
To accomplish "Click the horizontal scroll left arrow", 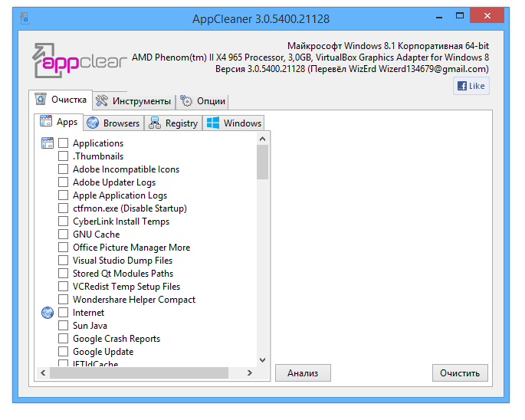I will 43,372.
